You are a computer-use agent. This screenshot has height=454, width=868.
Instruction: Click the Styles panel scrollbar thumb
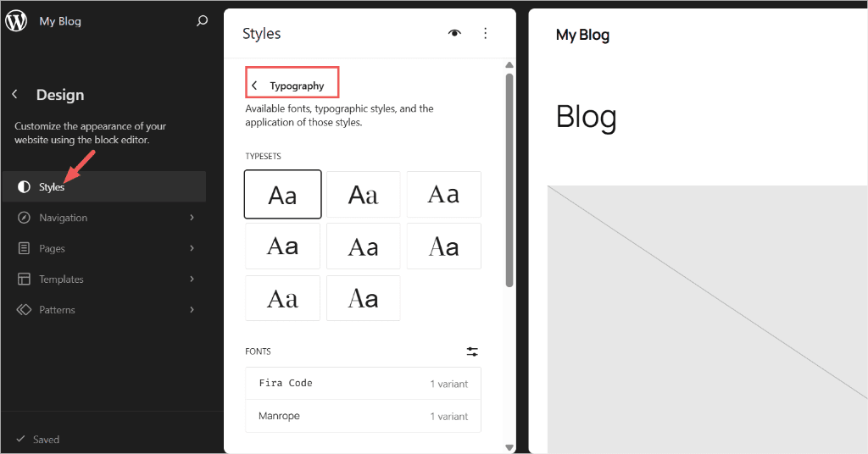click(509, 180)
